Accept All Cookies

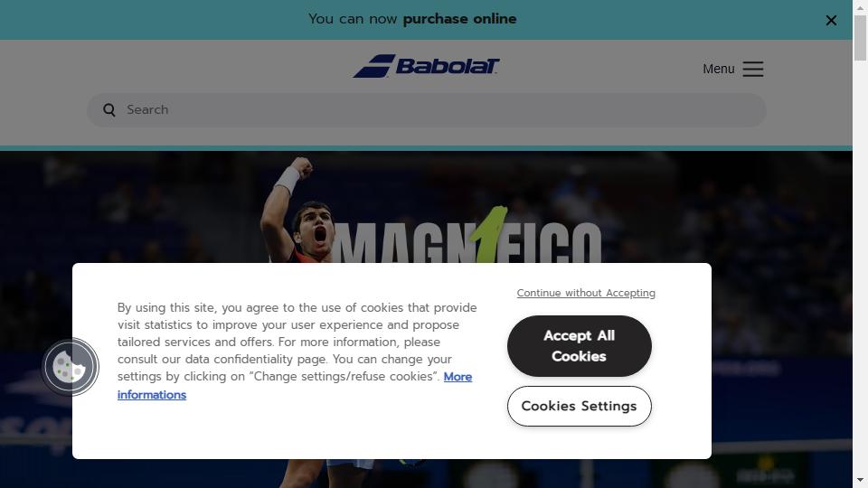click(579, 346)
